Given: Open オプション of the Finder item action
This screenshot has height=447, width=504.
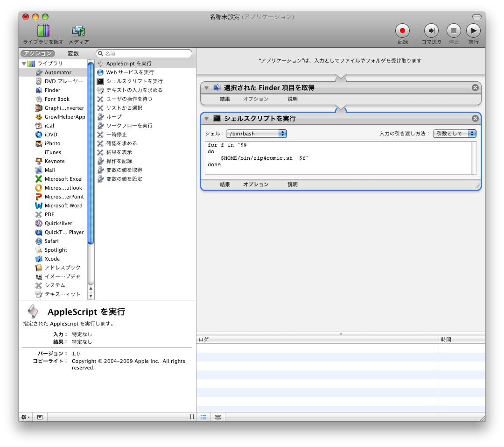Looking at the screenshot, I should 256,99.
